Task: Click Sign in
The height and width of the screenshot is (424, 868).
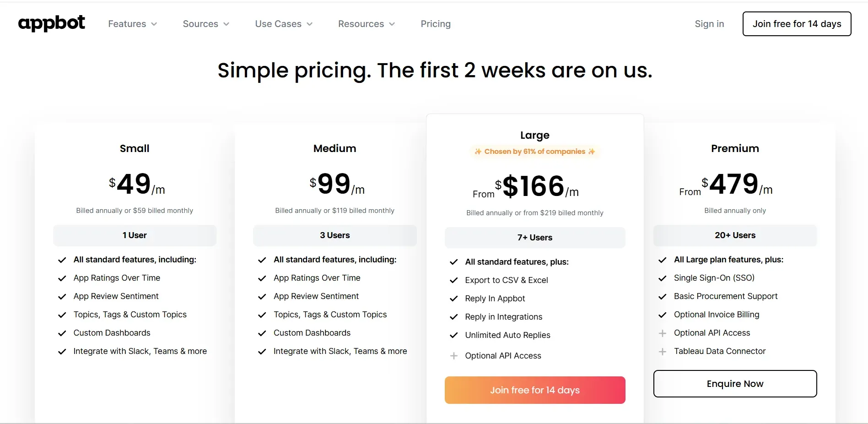Action: tap(709, 24)
